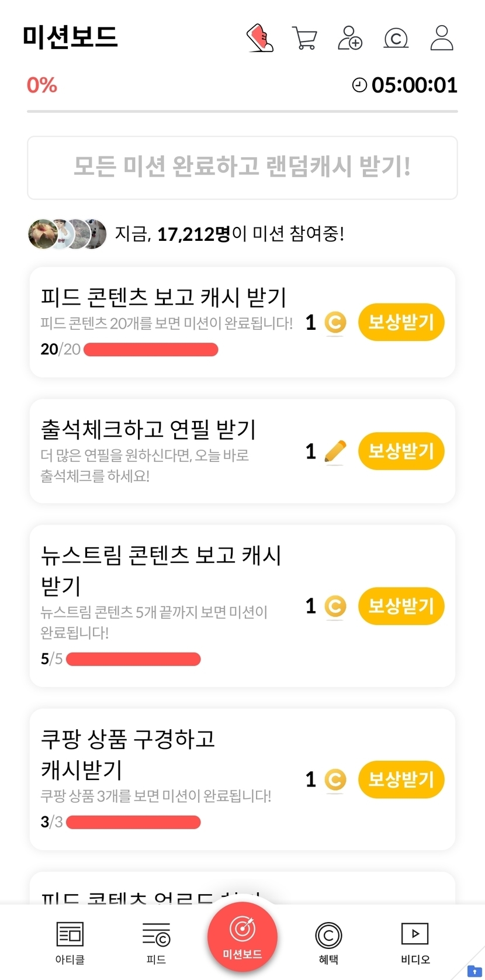Tap the 20/20 feed mission progress bar

click(x=151, y=350)
